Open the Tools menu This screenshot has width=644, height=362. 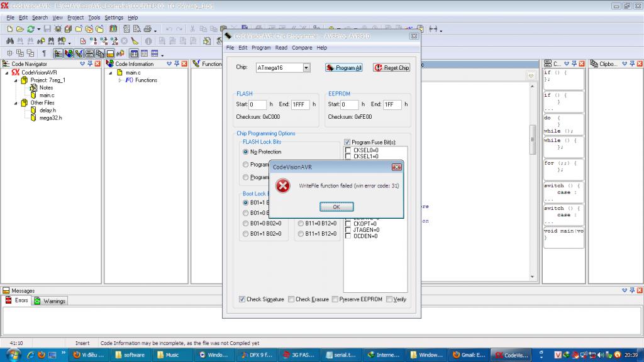pos(94,18)
